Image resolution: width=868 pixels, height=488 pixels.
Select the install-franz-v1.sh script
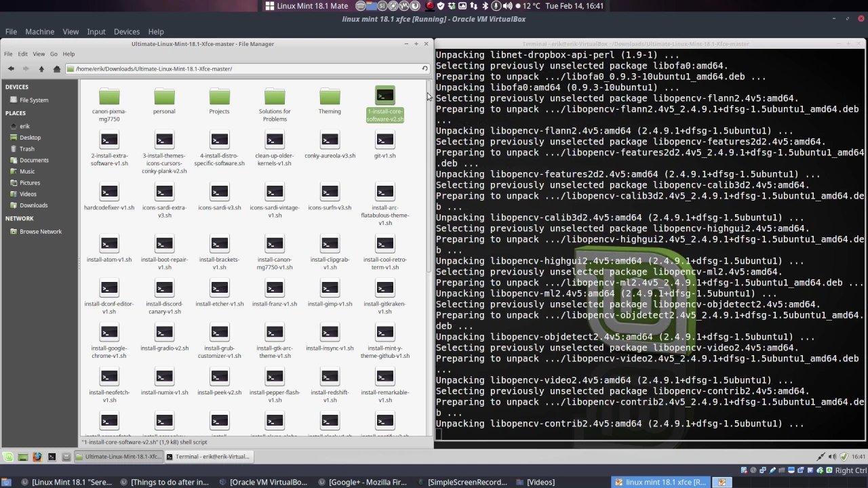click(x=275, y=293)
